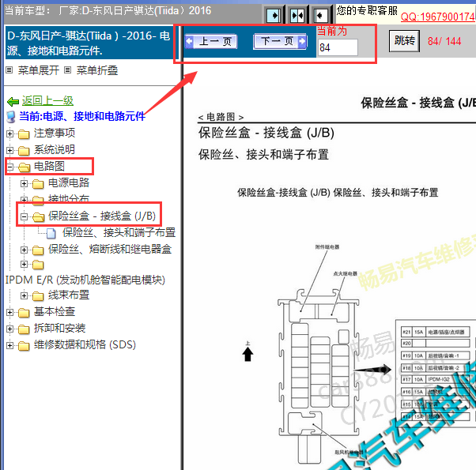Screen dimensions: 476x470
Task: Open the 保险丝、接头和端子布置 document
Action: point(119,232)
